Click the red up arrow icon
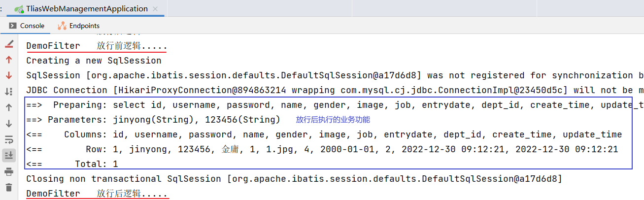This screenshot has height=200, width=644. 9,60
